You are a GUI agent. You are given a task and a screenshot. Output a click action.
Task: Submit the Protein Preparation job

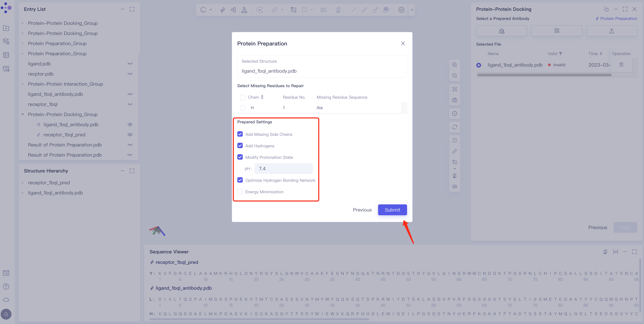point(392,210)
